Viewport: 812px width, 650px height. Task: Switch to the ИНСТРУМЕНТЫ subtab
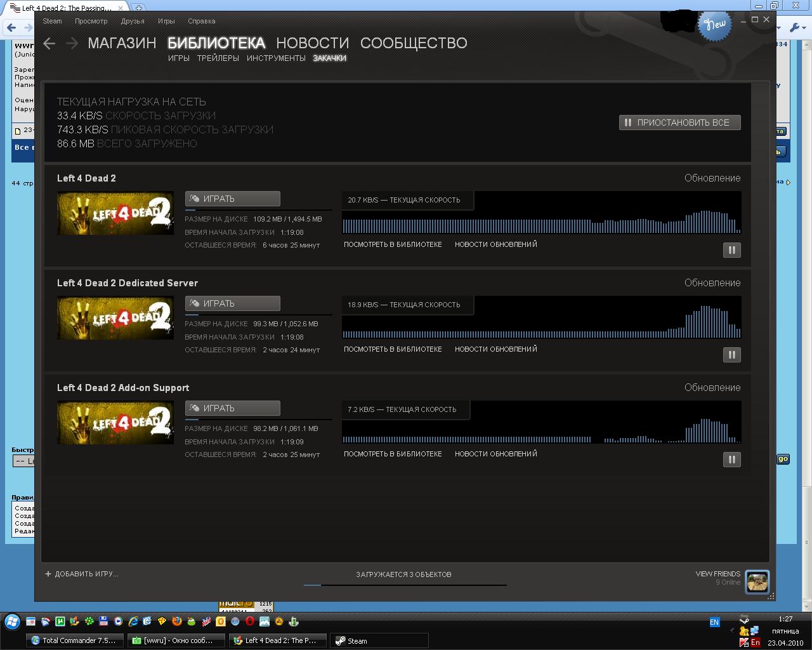[276, 58]
